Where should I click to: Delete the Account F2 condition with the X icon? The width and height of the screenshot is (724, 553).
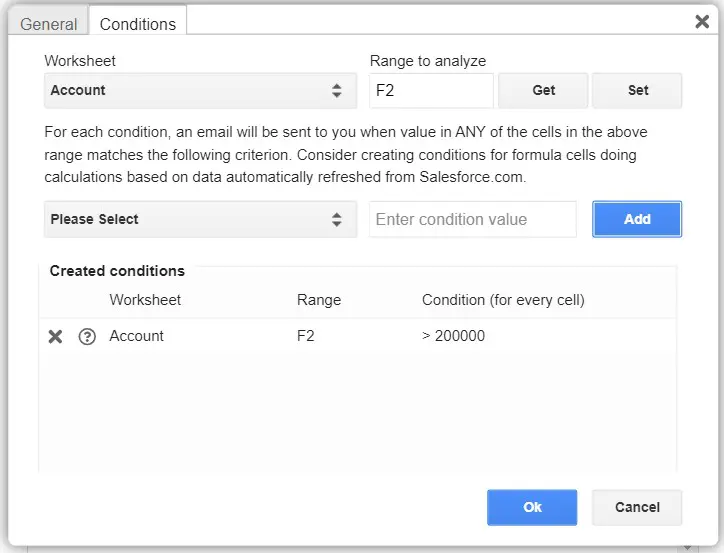56,337
